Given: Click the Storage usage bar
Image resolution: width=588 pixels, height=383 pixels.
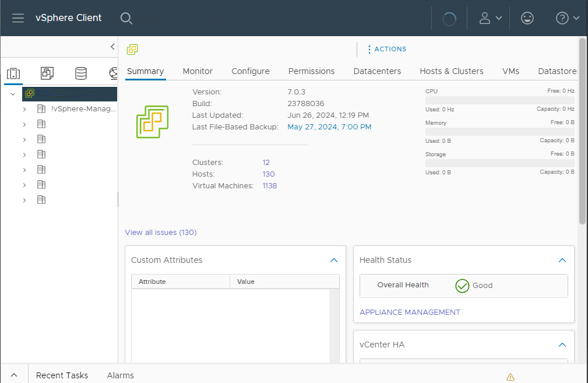Looking at the screenshot, I should 499,163.
